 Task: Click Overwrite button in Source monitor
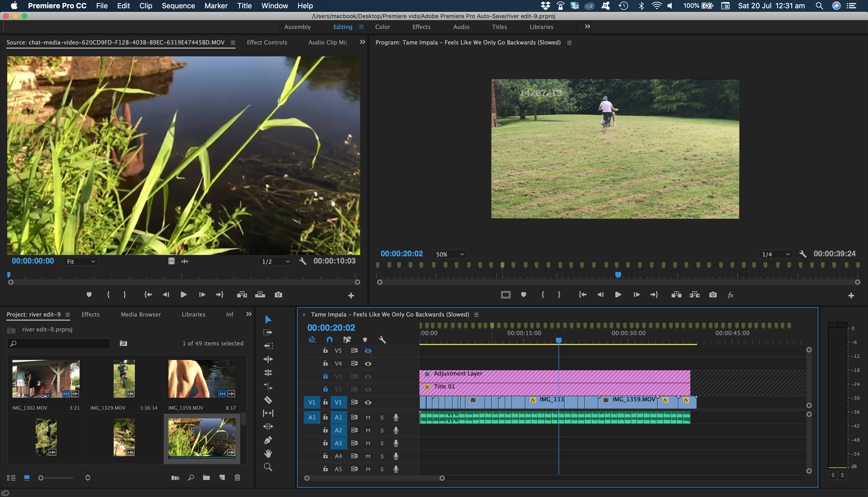coord(260,295)
